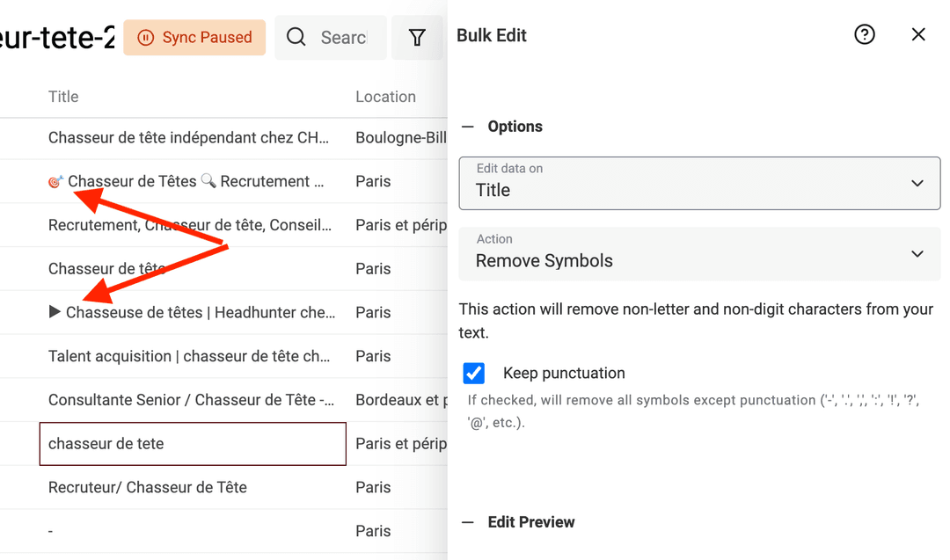
Task: Click into the Search field
Action: click(x=343, y=38)
